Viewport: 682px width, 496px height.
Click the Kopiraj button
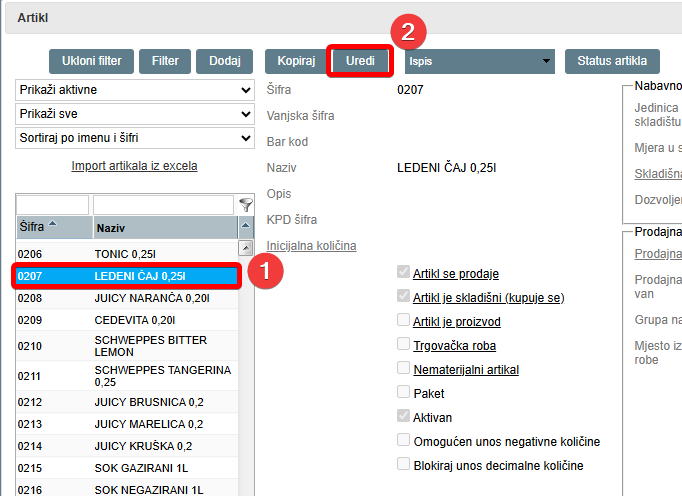point(295,61)
